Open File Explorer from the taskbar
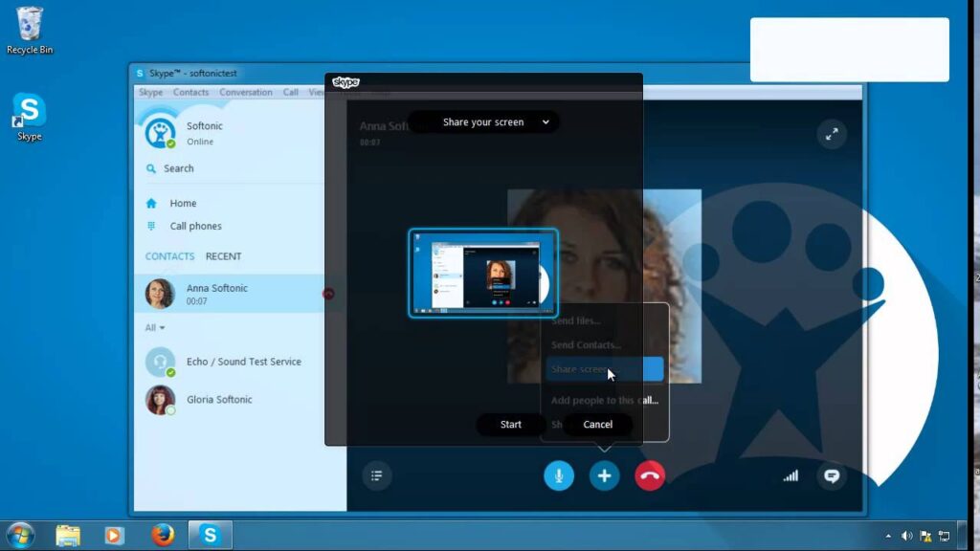Screen dimensions: 980x551 pyautogui.click(x=68, y=536)
